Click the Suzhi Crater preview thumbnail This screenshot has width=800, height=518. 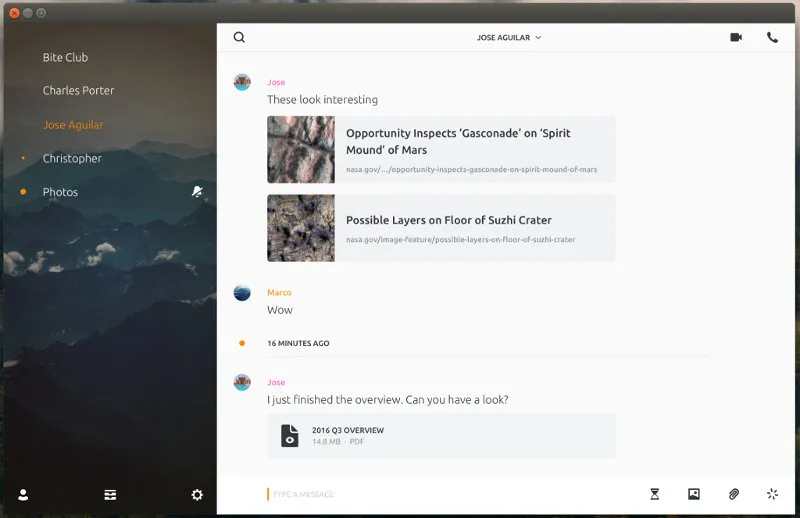(301, 228)
